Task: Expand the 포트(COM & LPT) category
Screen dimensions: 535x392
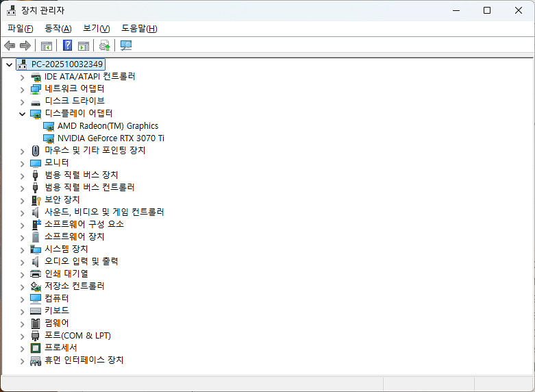Action: click(22, 336)
